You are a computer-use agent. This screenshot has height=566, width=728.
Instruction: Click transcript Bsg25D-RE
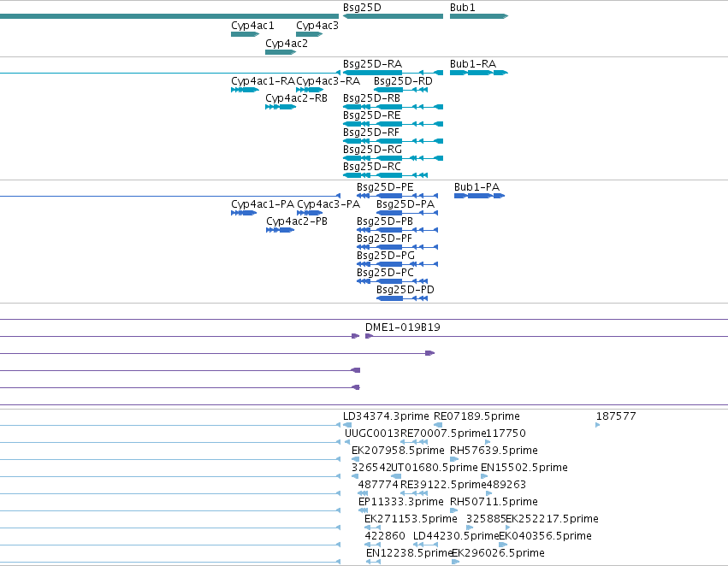click(393, 124)
